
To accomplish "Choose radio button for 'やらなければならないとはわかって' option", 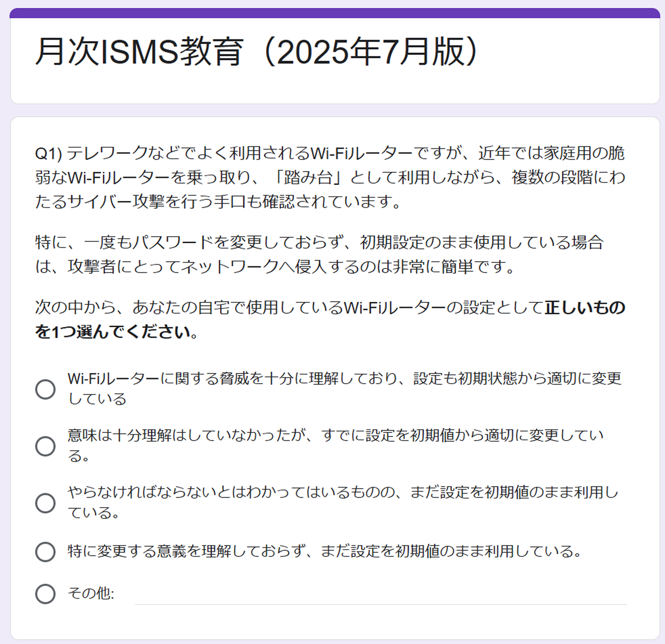I will point(45,503).
